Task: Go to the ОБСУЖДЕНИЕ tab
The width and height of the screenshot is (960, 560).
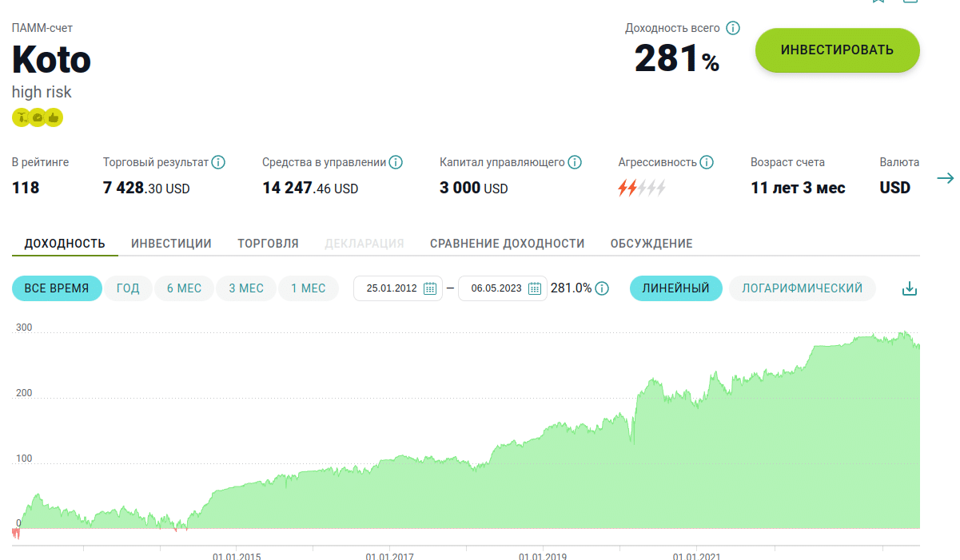Action: click(x=651, y=244)
